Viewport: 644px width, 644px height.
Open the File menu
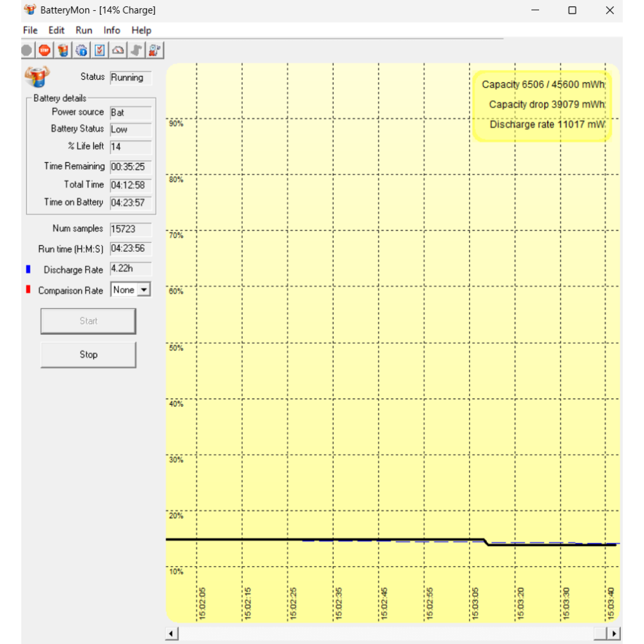30,30
